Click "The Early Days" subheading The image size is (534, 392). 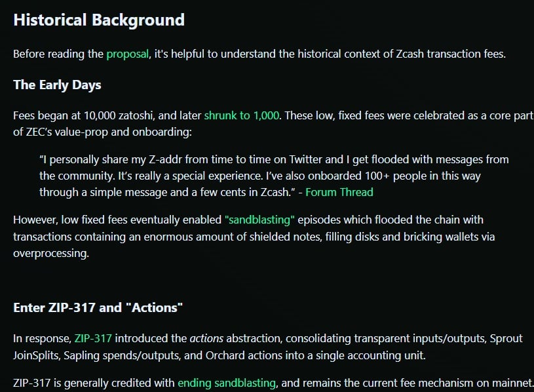(57, 85)
